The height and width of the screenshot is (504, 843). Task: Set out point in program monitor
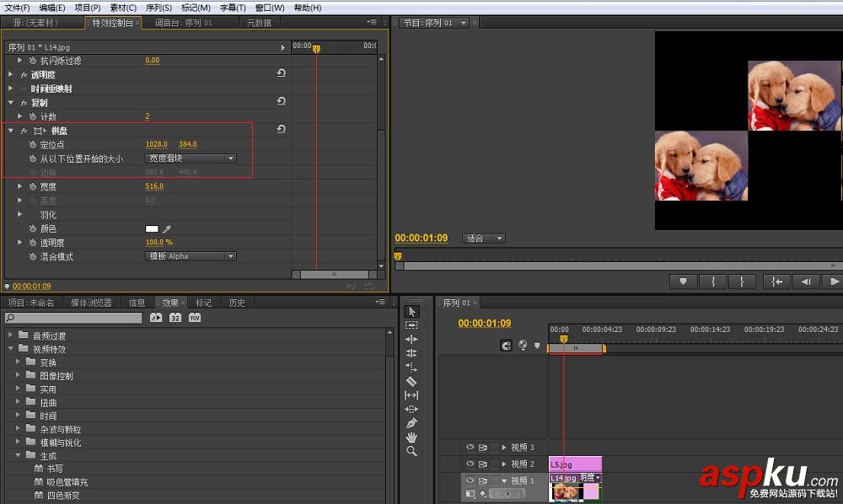pos(742,281)
